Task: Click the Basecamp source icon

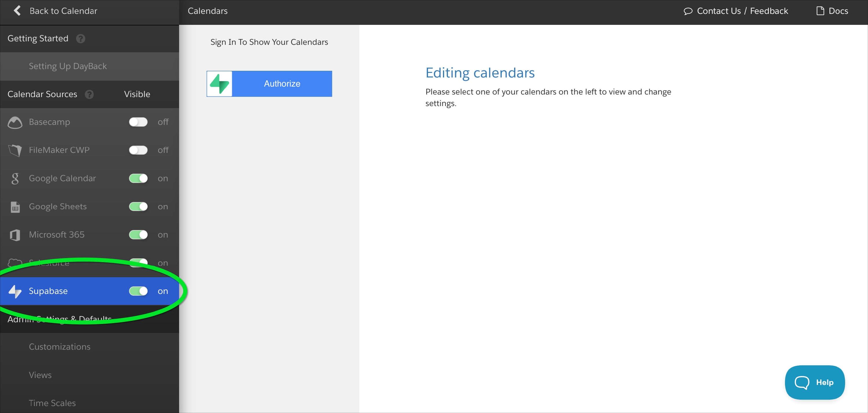Action: [15, 123]
